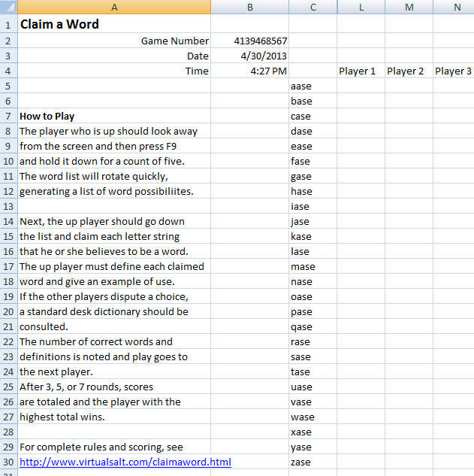Select the date cell 4/30/2013
The height and width of the screenshot is (476, 474).
pyautogui.click(x=250, y=56)
